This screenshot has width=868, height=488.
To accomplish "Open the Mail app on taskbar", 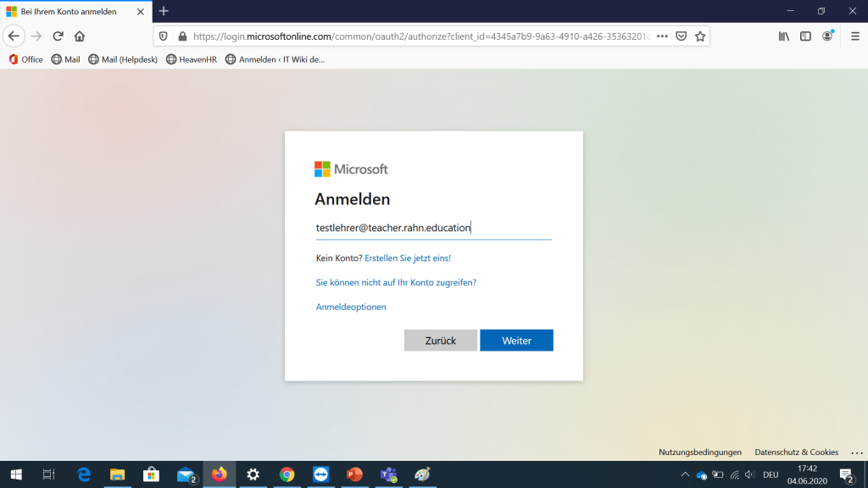I will (x=186, y=474).
